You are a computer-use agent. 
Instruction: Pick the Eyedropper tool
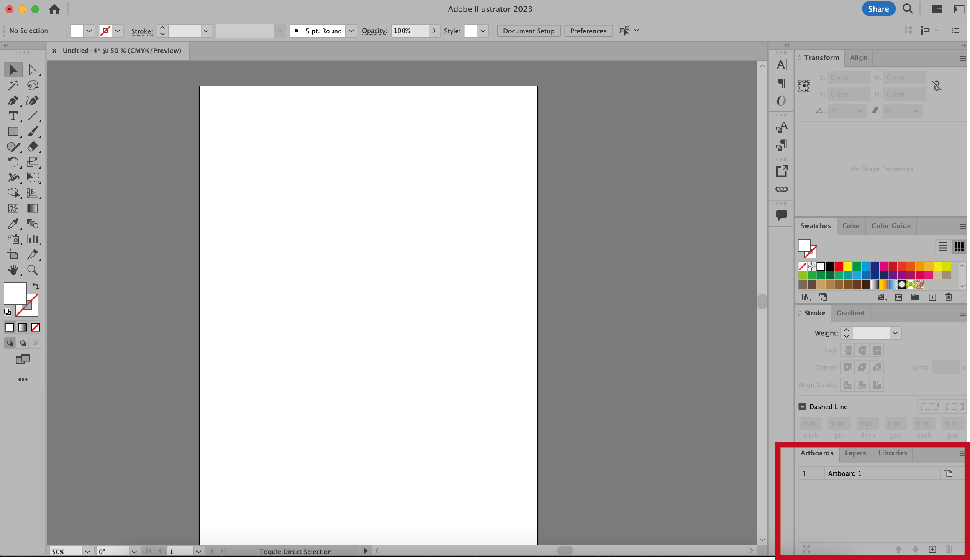point(13,224)
